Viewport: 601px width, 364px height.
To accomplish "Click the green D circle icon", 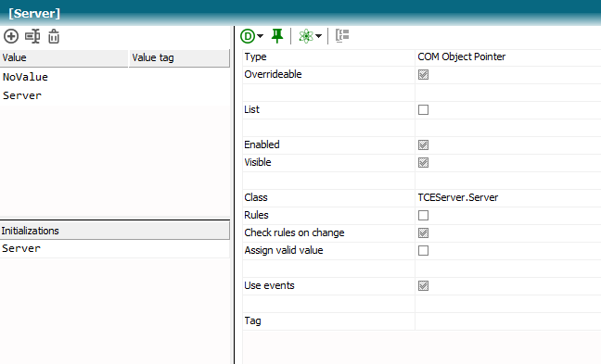I will coord(248,36).
